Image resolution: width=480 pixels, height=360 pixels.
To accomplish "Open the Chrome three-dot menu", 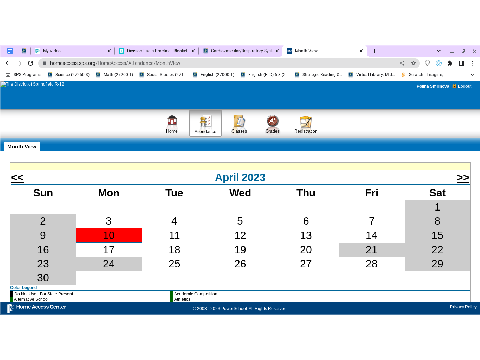I will click(472, 63).
